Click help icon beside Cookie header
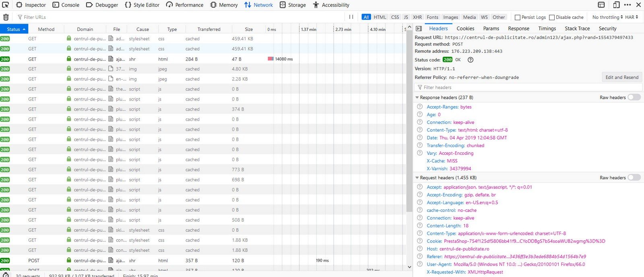 (420, 241)
